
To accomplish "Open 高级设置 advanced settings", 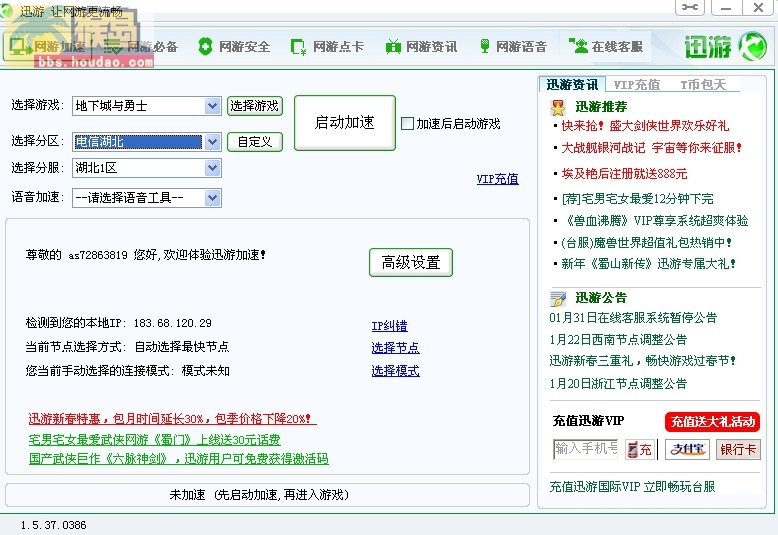I will [x=411, y=262].
